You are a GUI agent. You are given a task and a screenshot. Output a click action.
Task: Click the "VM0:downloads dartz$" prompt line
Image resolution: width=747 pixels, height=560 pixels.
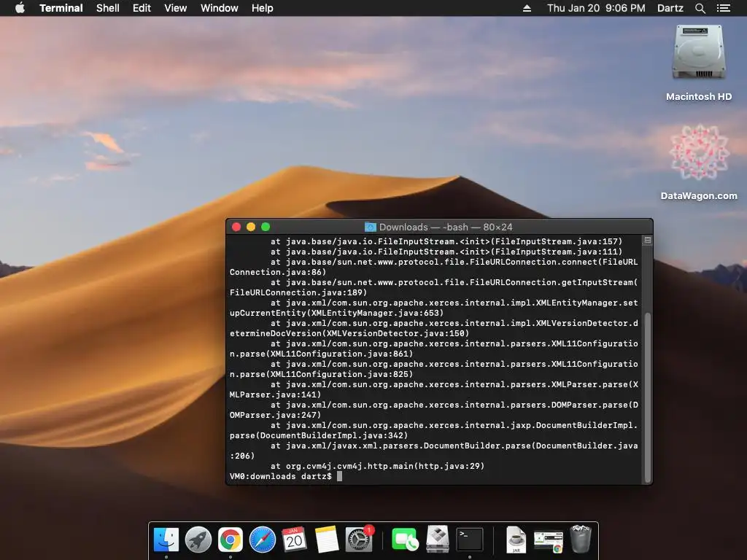[281, 476]
